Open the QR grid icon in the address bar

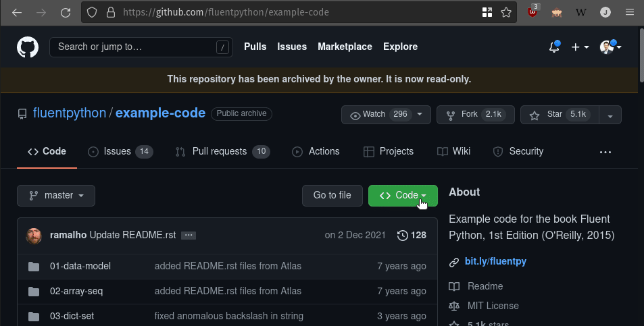[x=487, y=12]
